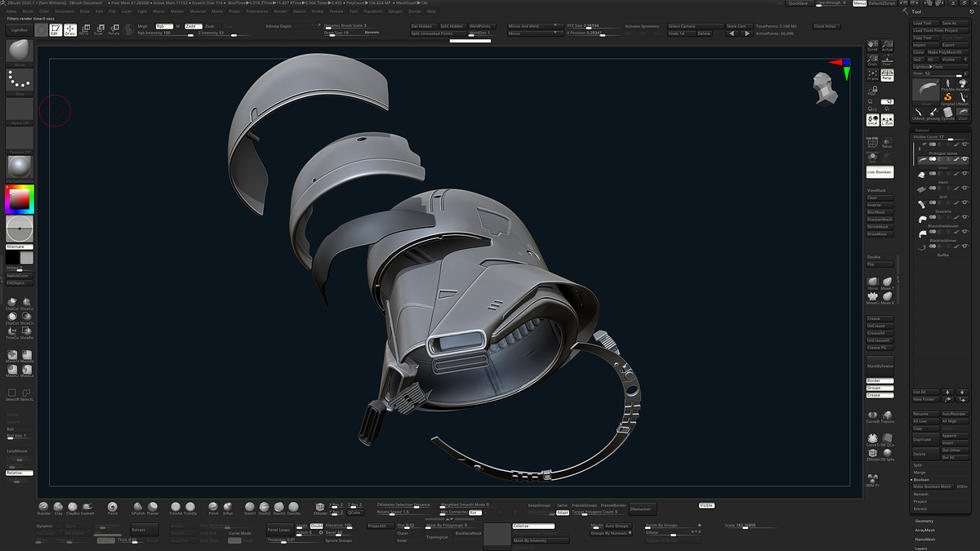
Task: Toggle Perspective view
Action: click(x=887, y=76)
